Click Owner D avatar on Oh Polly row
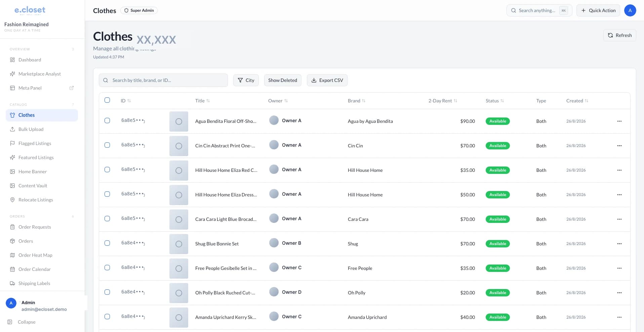This screenshot has width=644, height=332. pyautogui.click(x=274, y=292)
